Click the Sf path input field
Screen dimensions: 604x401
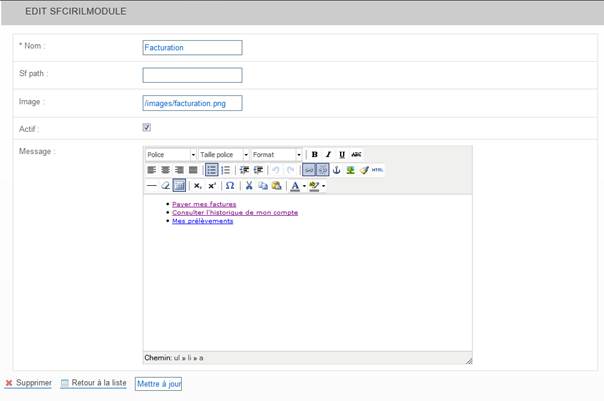[x=192, y=75]
